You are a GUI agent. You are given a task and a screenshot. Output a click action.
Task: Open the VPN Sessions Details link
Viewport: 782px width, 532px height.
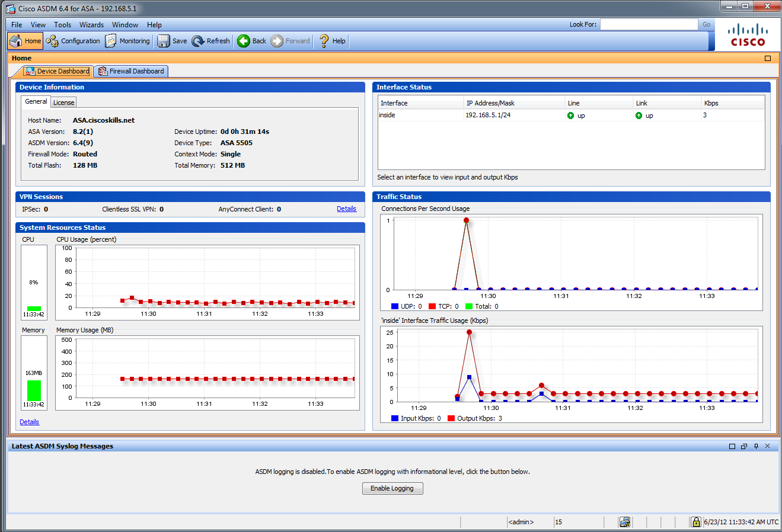click(346, 209)
